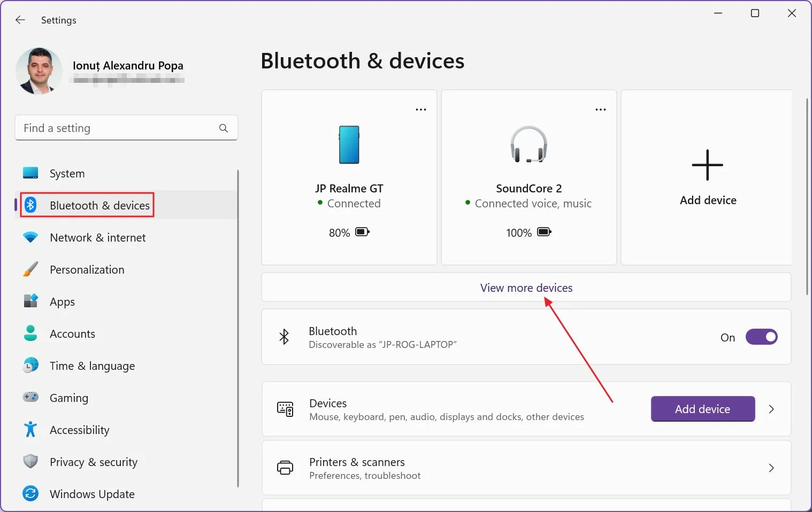Screen dimensions: 812x512
Task: Click the user profile picture
Action: (x=39, y=71)
